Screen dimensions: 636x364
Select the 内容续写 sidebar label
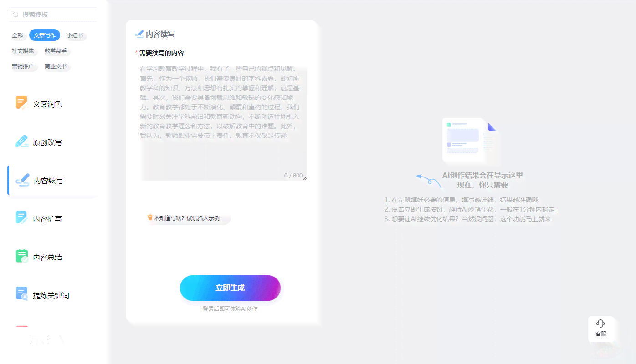48,181
